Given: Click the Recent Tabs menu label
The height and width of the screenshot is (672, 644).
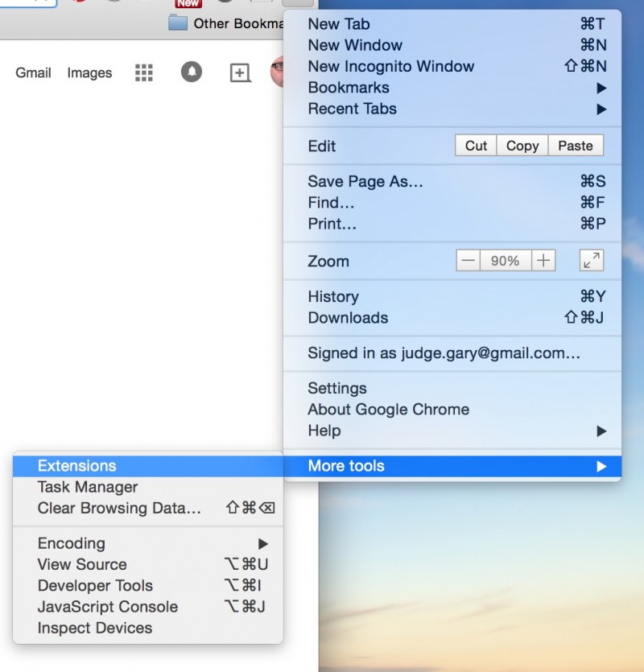Looking at the screenshot, I should 352,109.
